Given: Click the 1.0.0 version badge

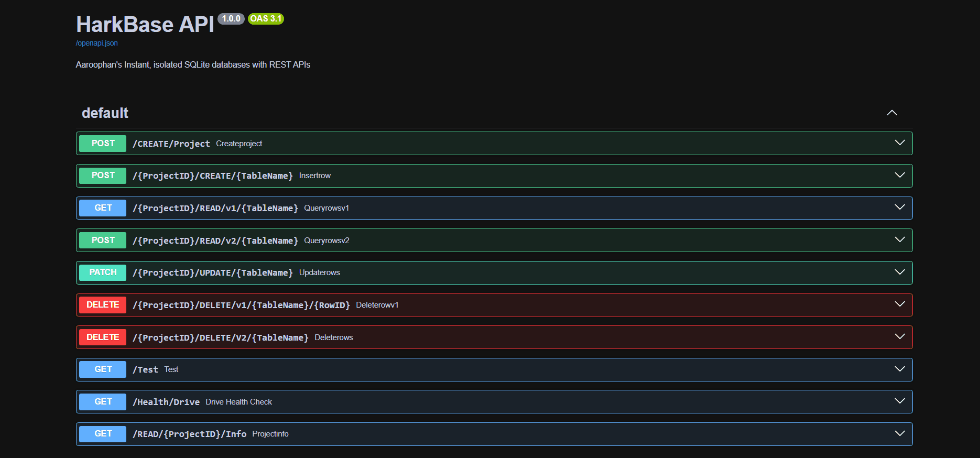Looking at the screenshot, I should click(231, 19).
